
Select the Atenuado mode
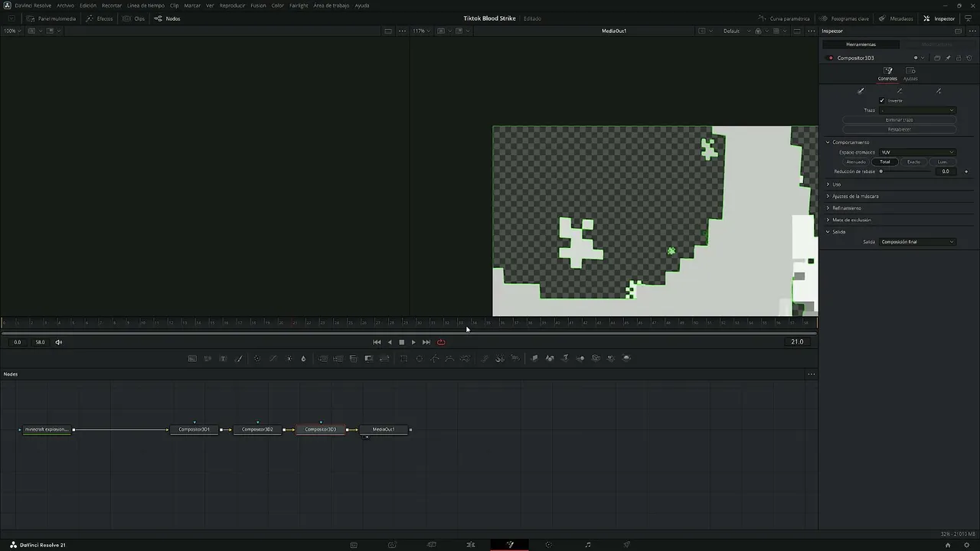coord(856,162)
